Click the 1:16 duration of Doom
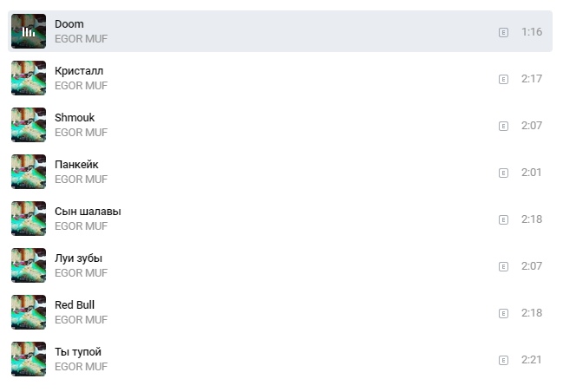This screenshot has height=392, width=563. tap(532, 32)
